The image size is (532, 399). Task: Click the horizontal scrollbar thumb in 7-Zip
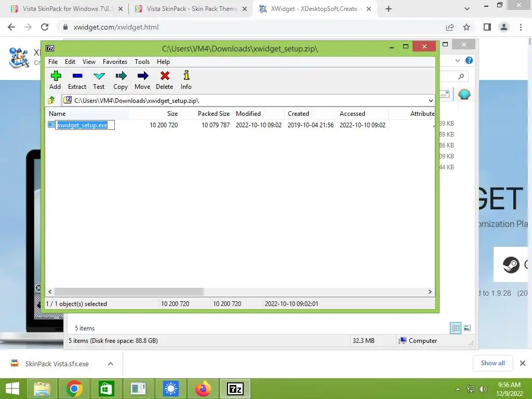coord(129,292)
